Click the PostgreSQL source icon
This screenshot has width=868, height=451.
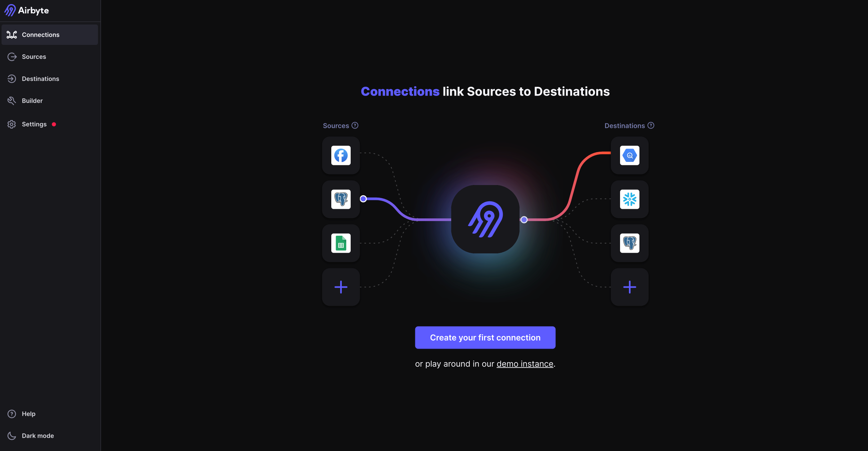[340, 199]
